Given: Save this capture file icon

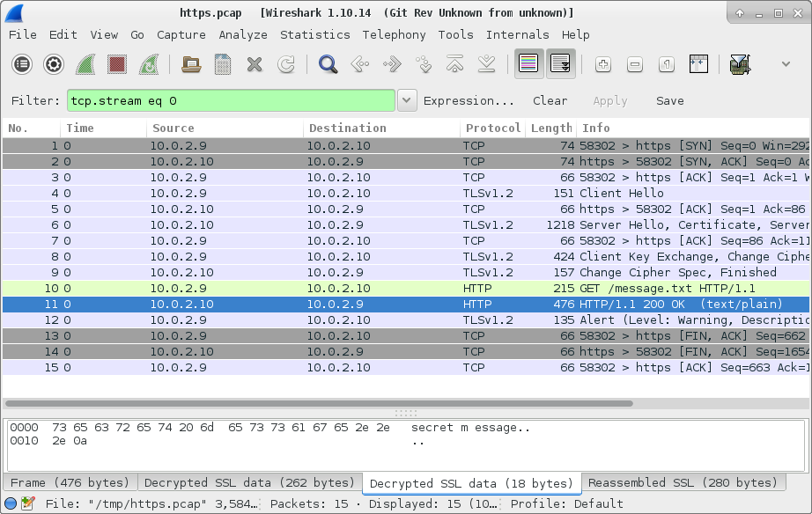Looking at the screenshot, I should (x=223, y=65).
